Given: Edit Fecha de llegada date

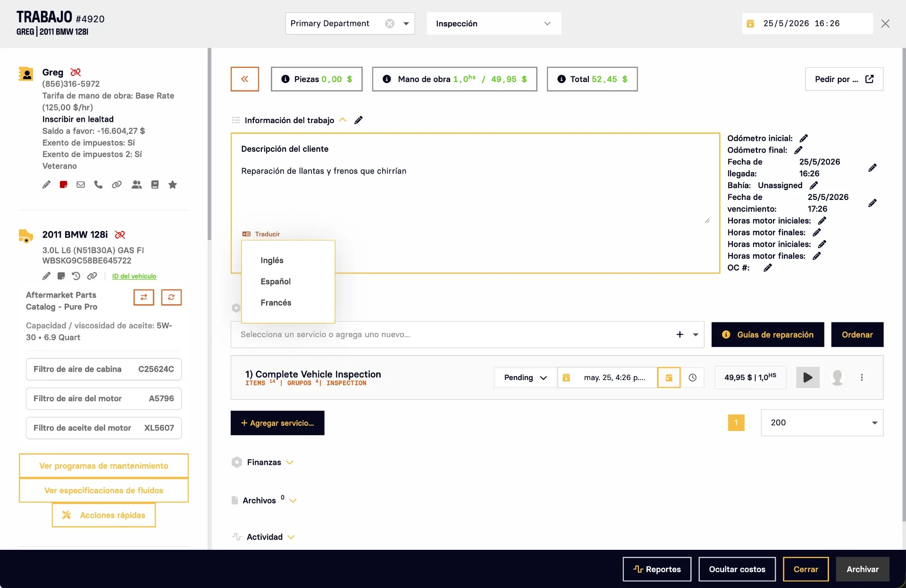Looking at the screenshot, I should pyautogui.click(x=872, y=167).
